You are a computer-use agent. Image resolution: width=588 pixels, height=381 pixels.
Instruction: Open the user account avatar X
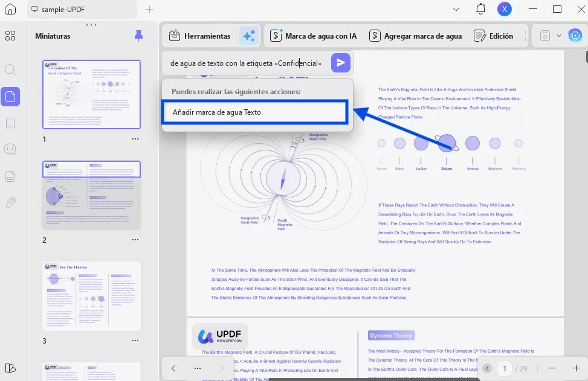point(505,9)
